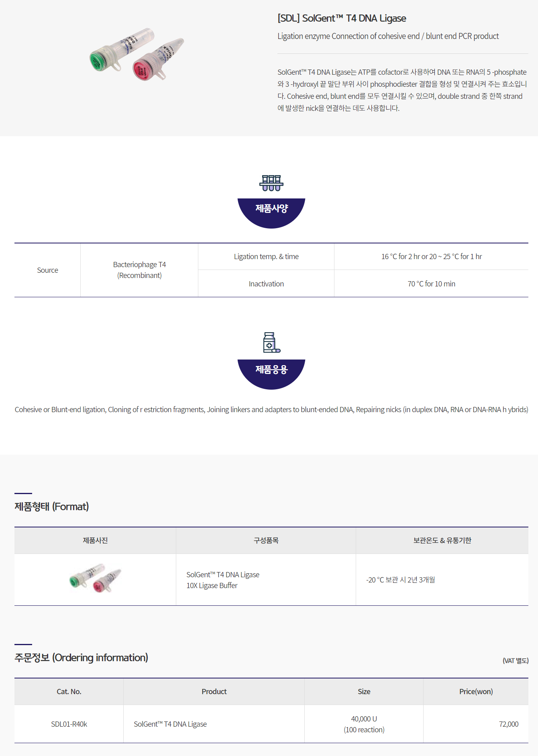Screen dimensions: 538x756
Task: Open the large product tubes photo
Action: (x=137, y=54)
